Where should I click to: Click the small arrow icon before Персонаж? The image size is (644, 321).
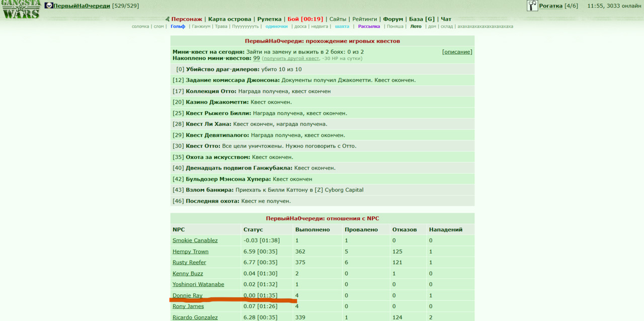(168, 19)
